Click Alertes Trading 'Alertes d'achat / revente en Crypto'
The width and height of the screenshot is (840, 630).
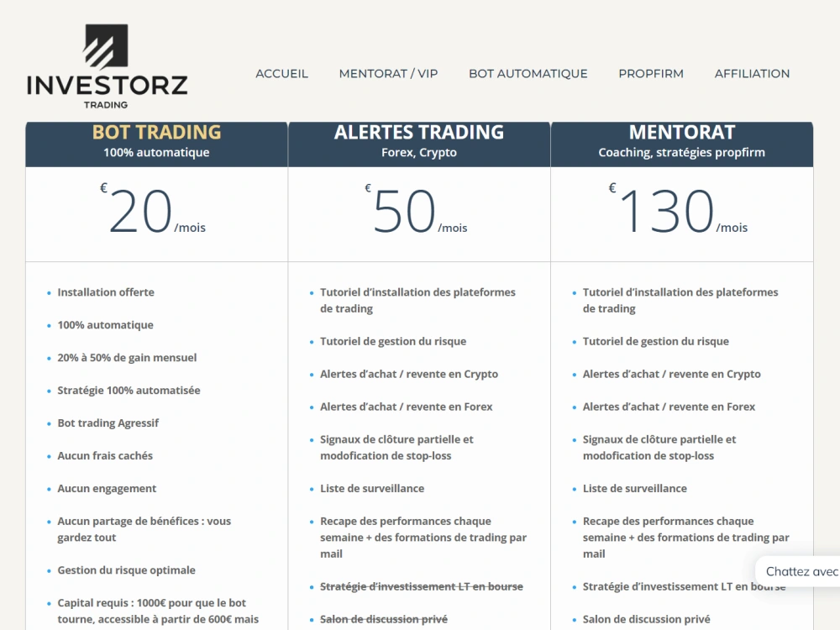click(x=409, y=375)
